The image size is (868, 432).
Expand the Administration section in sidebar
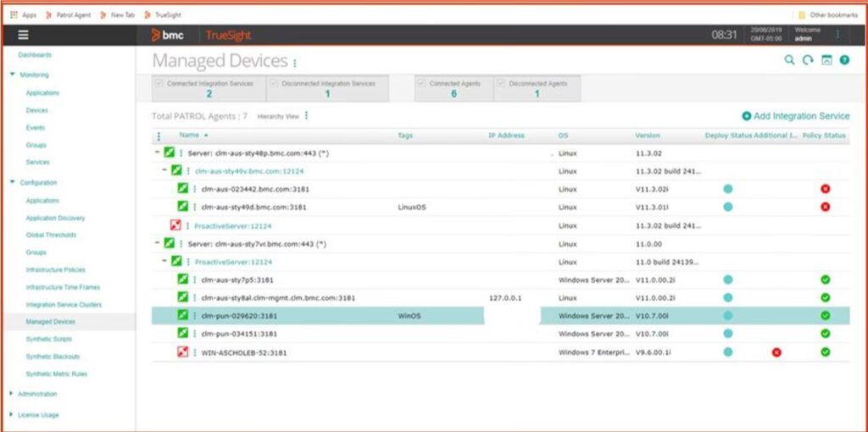[12, 394]
